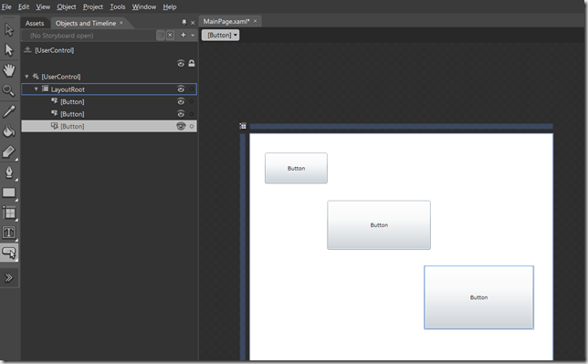Select the Selection arrow tool

[x=9, y=30]
